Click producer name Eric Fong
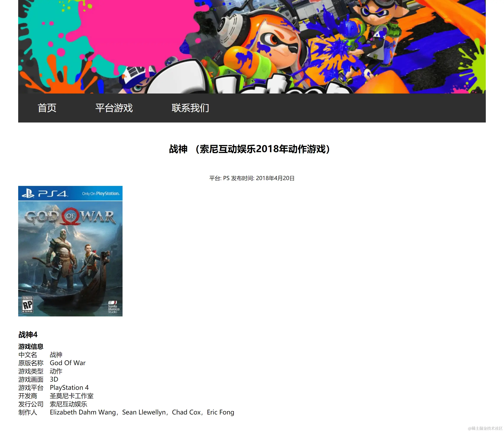This screenshot has height=432, width=504. (x=220, y=412)
